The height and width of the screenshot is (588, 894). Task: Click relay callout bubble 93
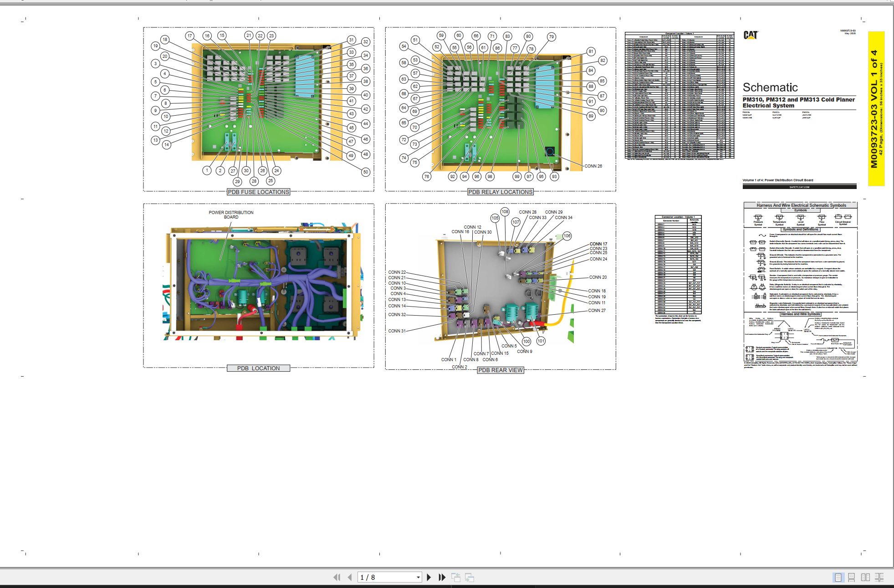tap(554, 176)
